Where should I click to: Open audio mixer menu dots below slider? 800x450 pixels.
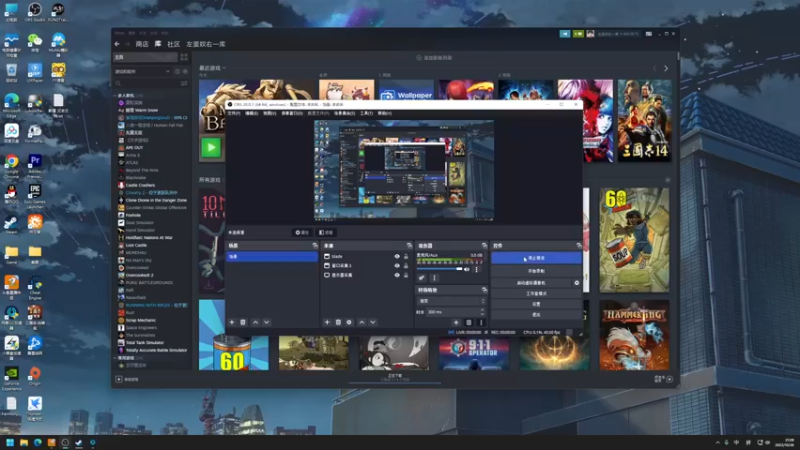click(434, 278)
